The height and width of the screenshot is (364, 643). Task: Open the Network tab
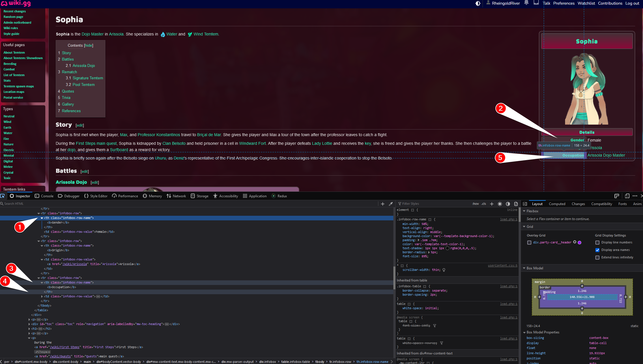click(176, 196)
